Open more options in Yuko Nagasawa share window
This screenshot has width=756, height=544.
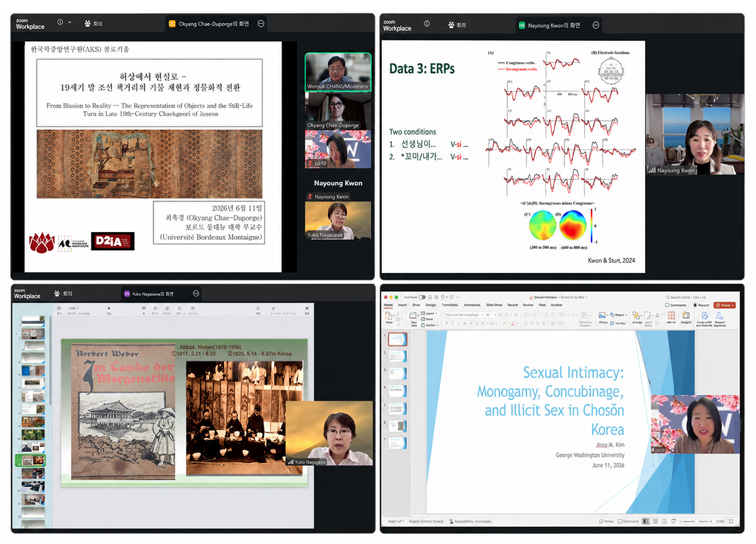(196, 293)
